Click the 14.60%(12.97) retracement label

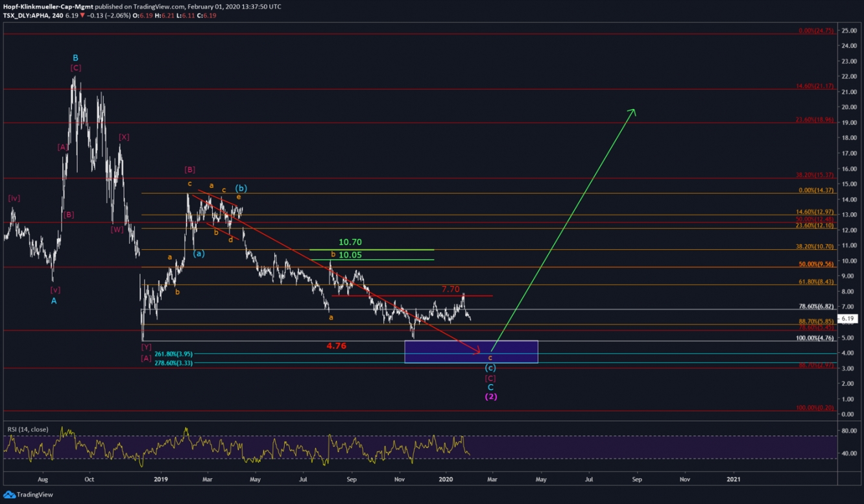tap(815, 211)
